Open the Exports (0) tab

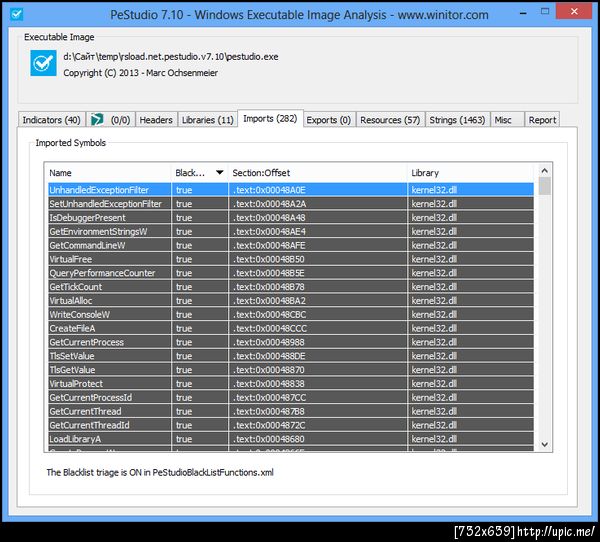tap(329, 120)
